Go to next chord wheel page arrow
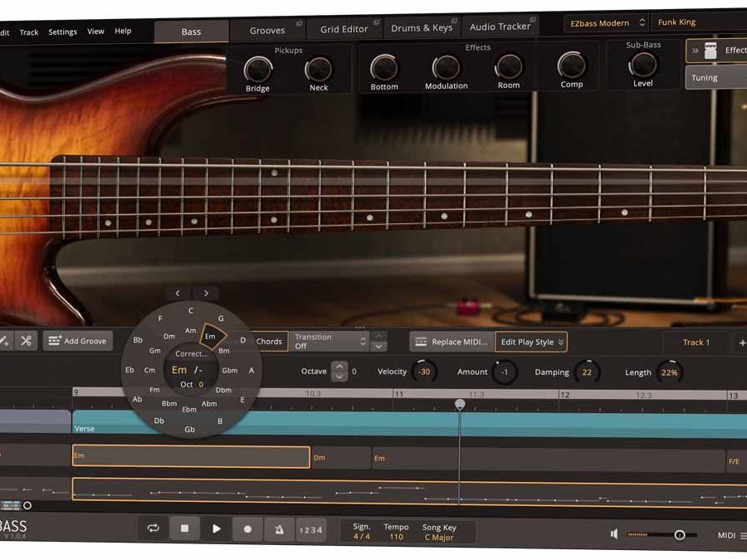The image size is (747, 560). [206, 294]
